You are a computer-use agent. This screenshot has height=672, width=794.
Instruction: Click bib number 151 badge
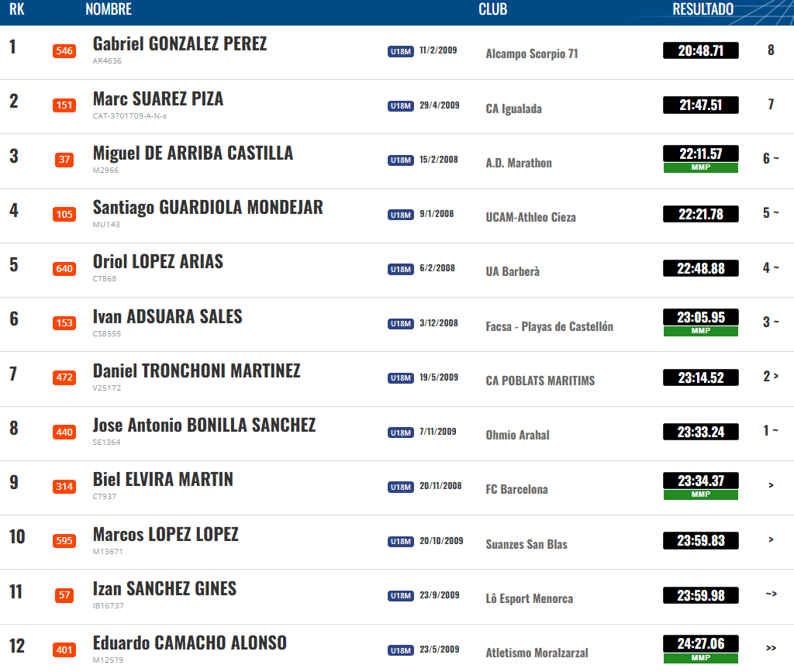tap(64, 105)
